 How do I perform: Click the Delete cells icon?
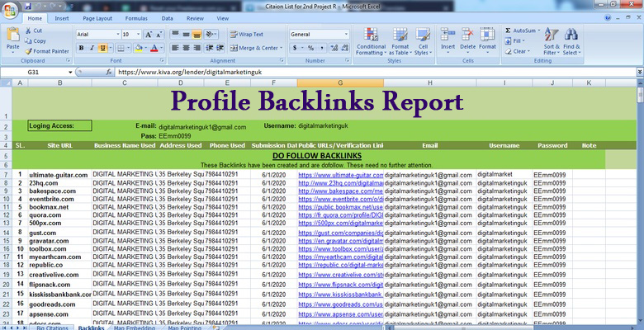click(x=467, y=36)
